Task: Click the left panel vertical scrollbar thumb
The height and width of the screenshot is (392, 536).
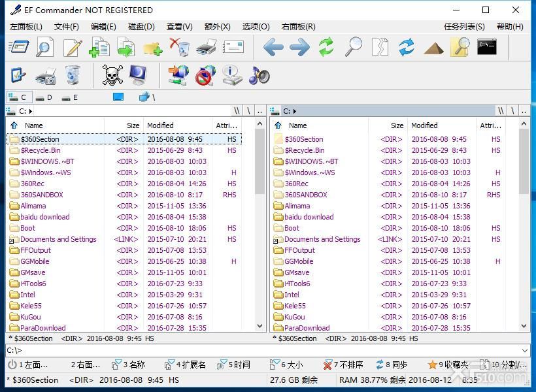Action: point(260,161)
